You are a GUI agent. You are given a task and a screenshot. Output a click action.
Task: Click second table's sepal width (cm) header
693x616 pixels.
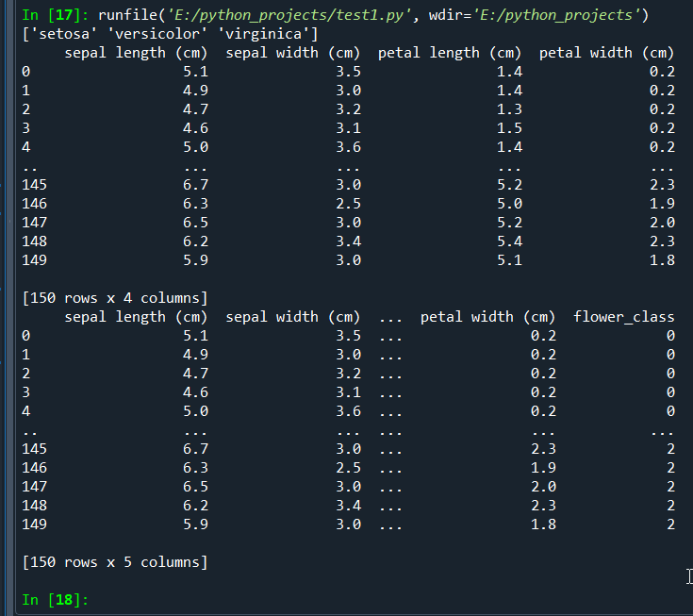(x=293, y=317)
